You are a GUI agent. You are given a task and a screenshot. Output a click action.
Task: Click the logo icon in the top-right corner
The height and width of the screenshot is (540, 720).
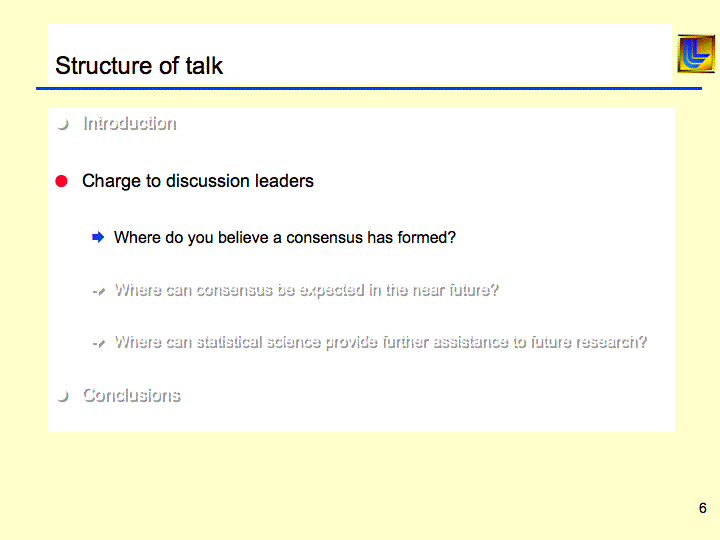point(696,54)
